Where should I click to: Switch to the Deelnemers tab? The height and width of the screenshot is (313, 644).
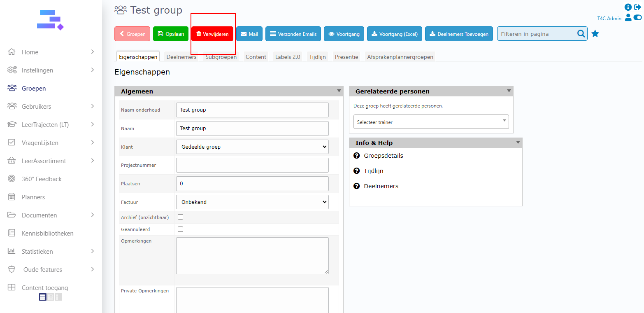pos(181,57)
